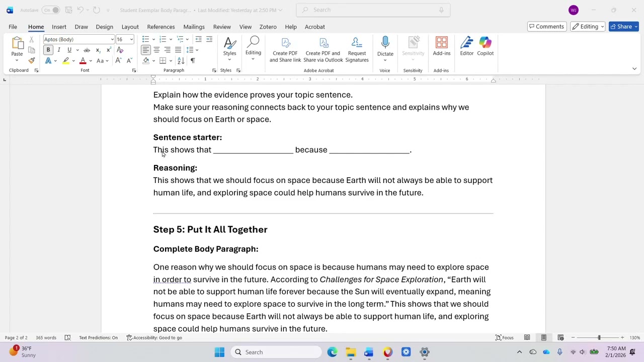Open the WJ account profile
The width and height of the screenshot is (644, 362).
574,10
